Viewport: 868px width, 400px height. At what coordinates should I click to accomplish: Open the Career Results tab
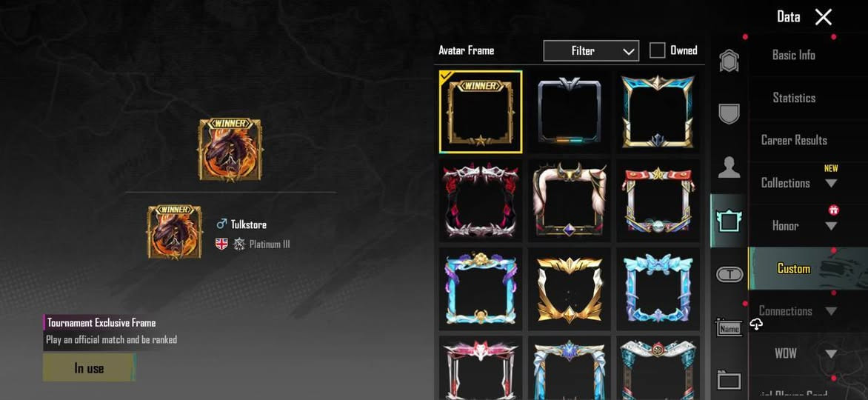794,140
